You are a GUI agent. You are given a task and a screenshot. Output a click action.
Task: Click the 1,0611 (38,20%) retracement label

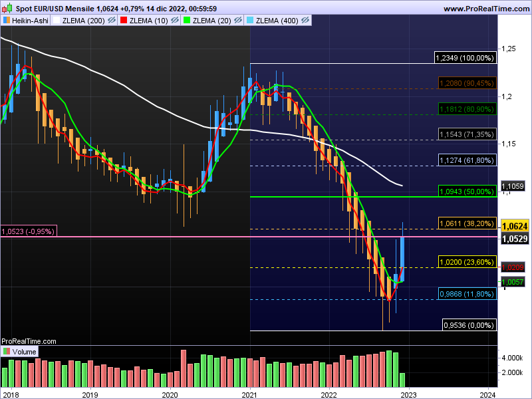pyautogui.click(x=467, y=222)
